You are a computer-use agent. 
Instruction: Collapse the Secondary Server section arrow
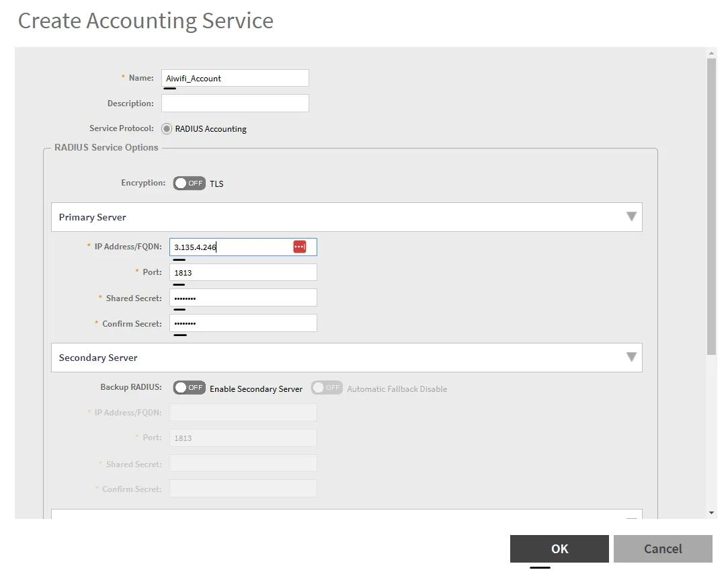(x=631, y=357)
